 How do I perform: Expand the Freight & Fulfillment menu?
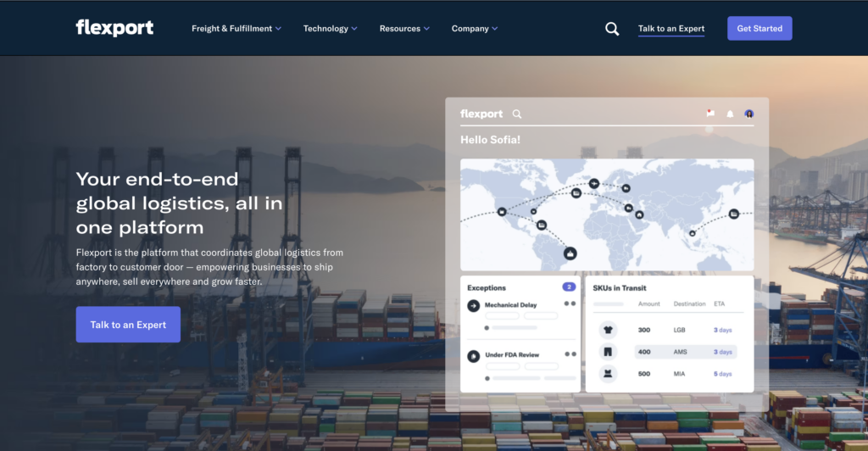click(236, 28)
